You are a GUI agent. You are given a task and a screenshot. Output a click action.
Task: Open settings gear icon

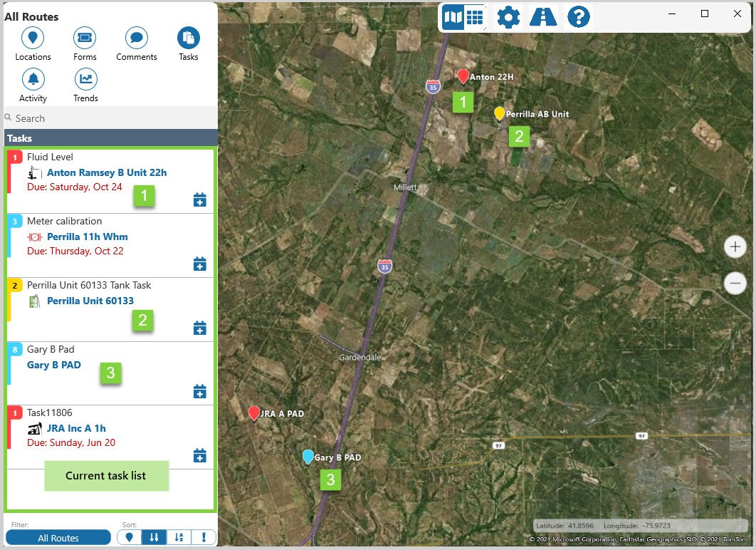[x=508, y=17]
